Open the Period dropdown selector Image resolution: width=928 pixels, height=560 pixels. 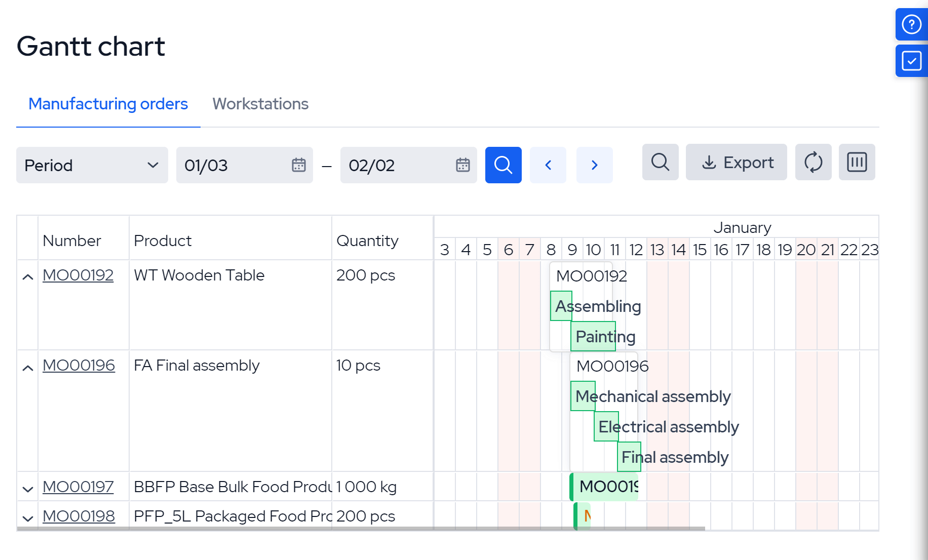(92, 165)
